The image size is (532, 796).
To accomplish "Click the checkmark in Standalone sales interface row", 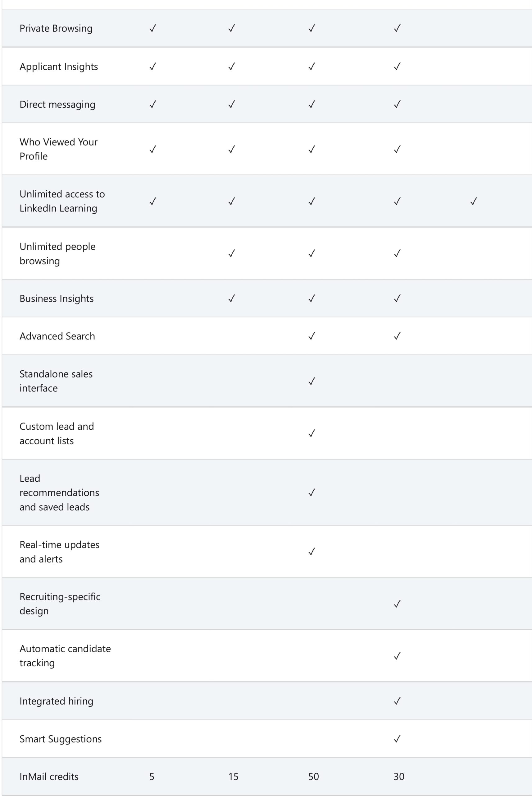I will click(312, 381).
